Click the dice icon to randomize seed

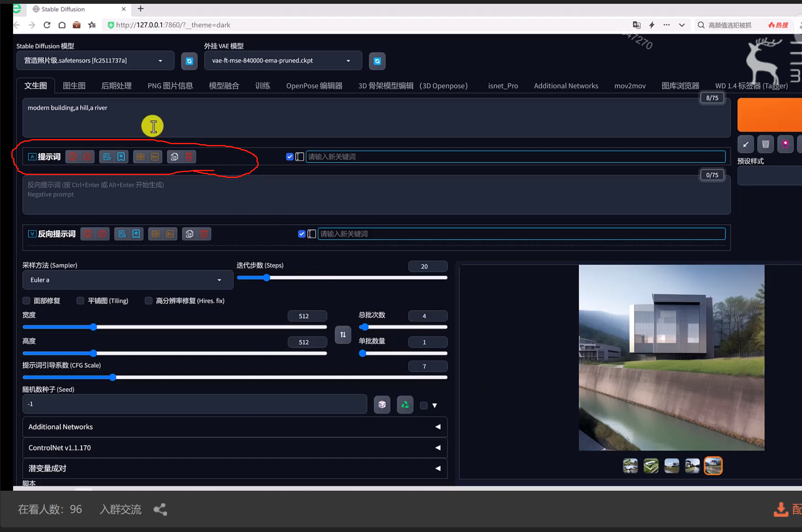[382, 405]
